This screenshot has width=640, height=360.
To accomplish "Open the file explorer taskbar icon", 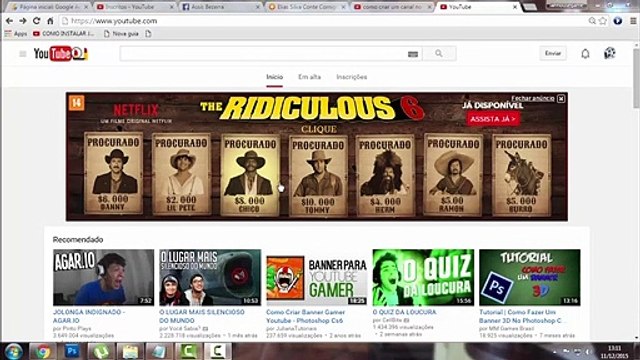I will [x=130, y=351].
